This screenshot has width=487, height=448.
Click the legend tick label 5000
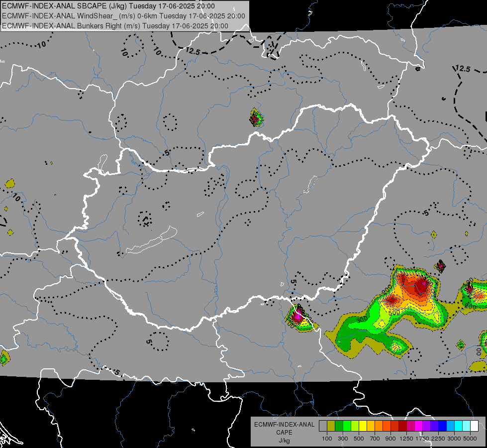(470, 439)
